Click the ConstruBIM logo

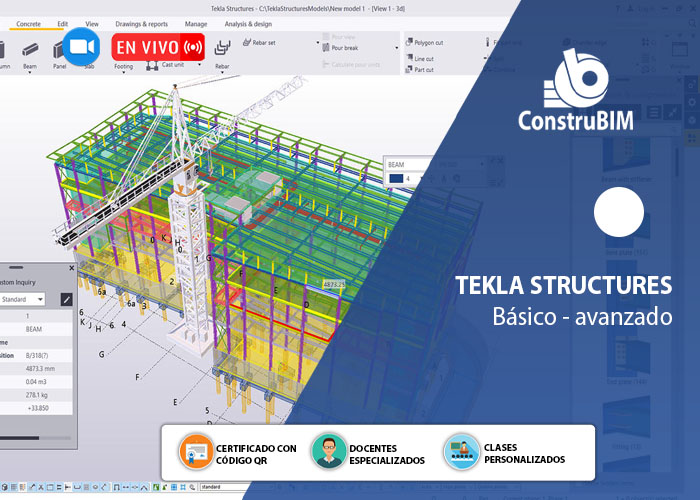pyautogui.click(x=576, y=89)
